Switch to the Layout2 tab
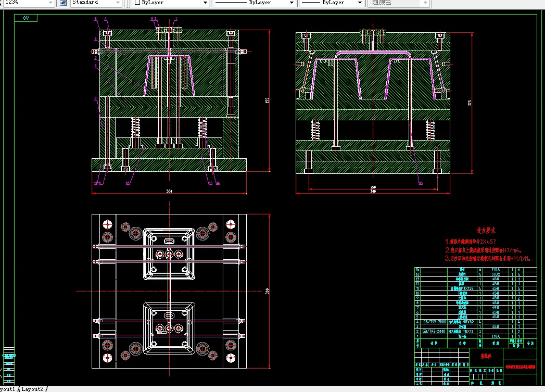This screenshot has width=545, height=392. [33, 389]
